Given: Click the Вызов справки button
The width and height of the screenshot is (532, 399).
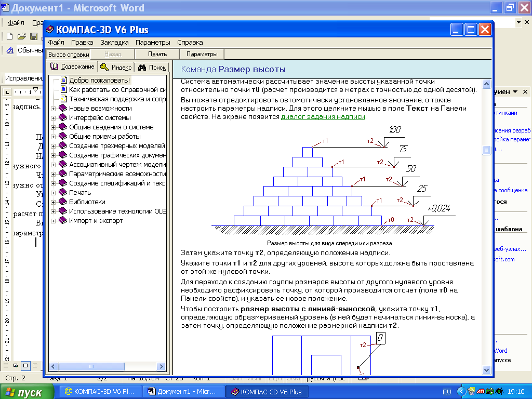Looking at the screenshot, I should pyautogui.click(x=68, y=54).
